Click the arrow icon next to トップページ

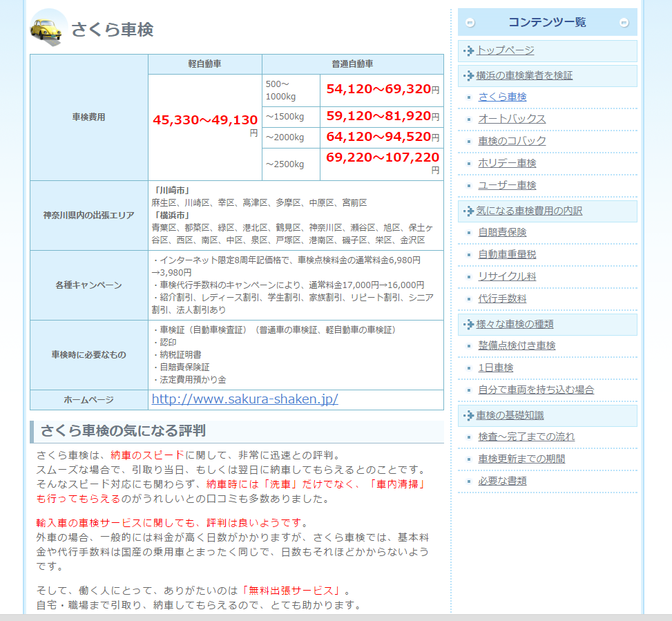(x=469, y=50)
